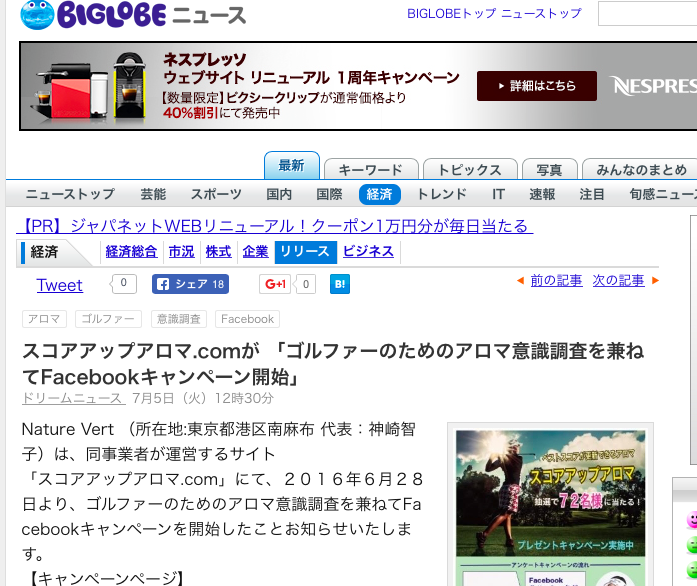Select 速報 category

pos(542,194)
